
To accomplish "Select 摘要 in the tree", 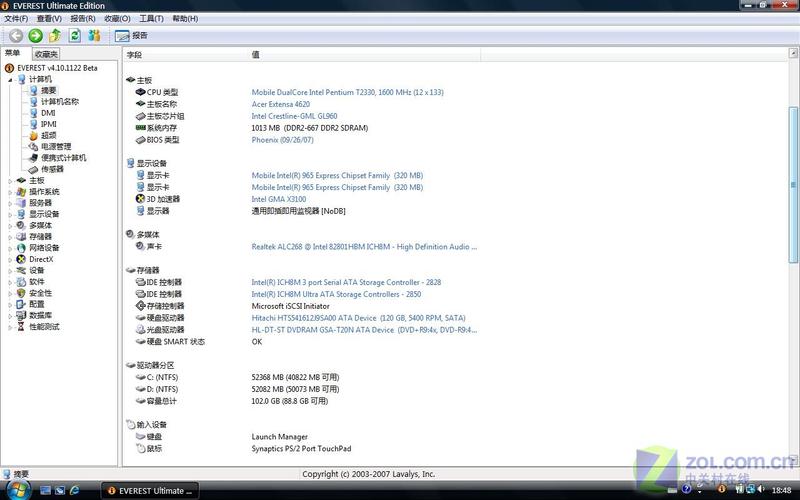I will click(48, 90).
